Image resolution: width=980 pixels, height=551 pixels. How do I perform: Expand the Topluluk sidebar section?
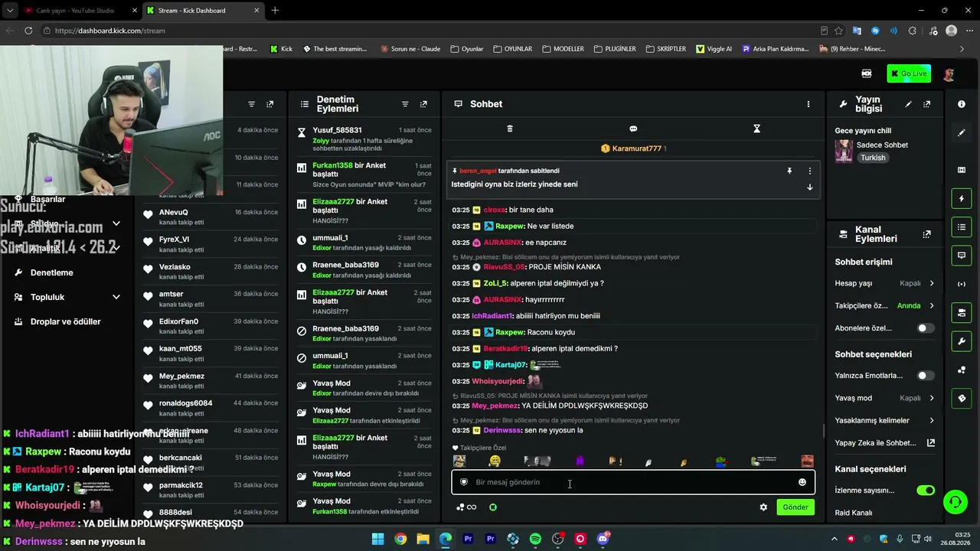coord(116,297)
